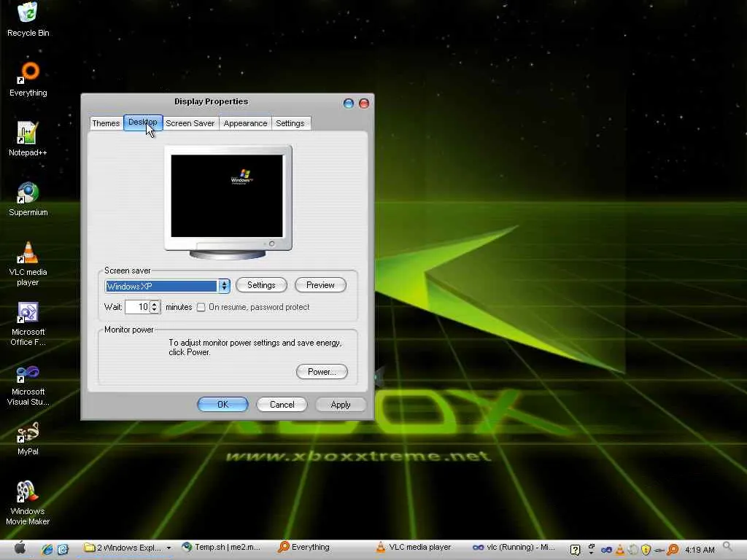Click the round gray tray icon left of the shield
The image size is (747, 560).
pyautogui.click(x=633, y=550)
